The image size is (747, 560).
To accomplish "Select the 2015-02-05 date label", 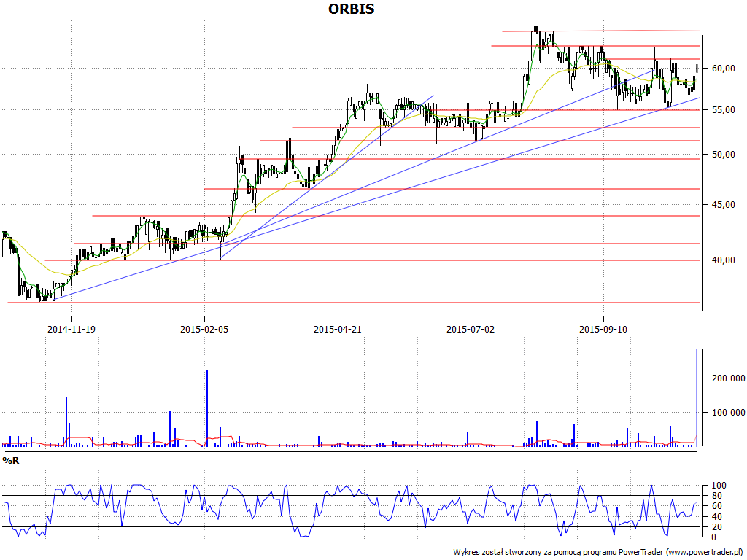I will [204, 329].
